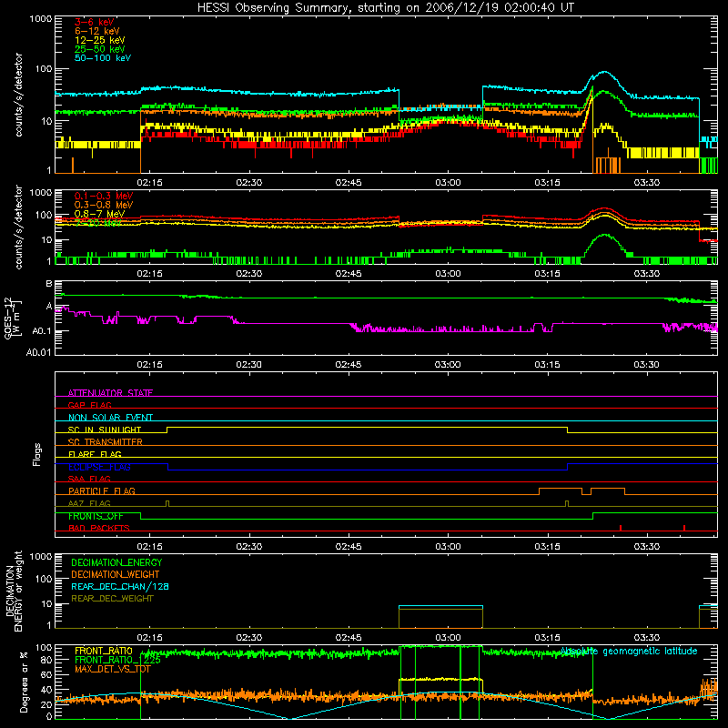The height and width of the screenshot is (728, 728).
Task: Pick the 50-100 keV legend label
Action: pos(103,58)
